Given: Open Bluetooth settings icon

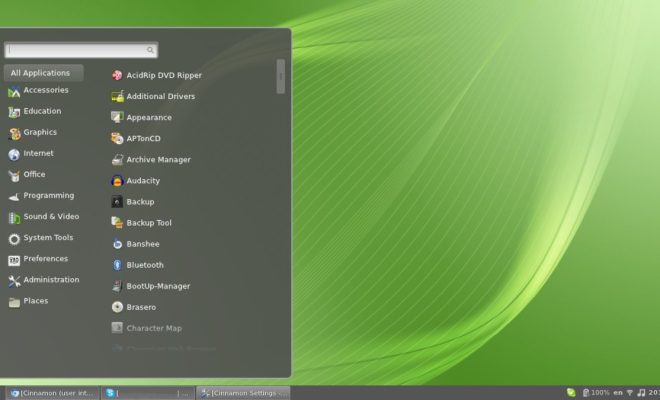Looking at the screenshot, I should pos(117,265).
